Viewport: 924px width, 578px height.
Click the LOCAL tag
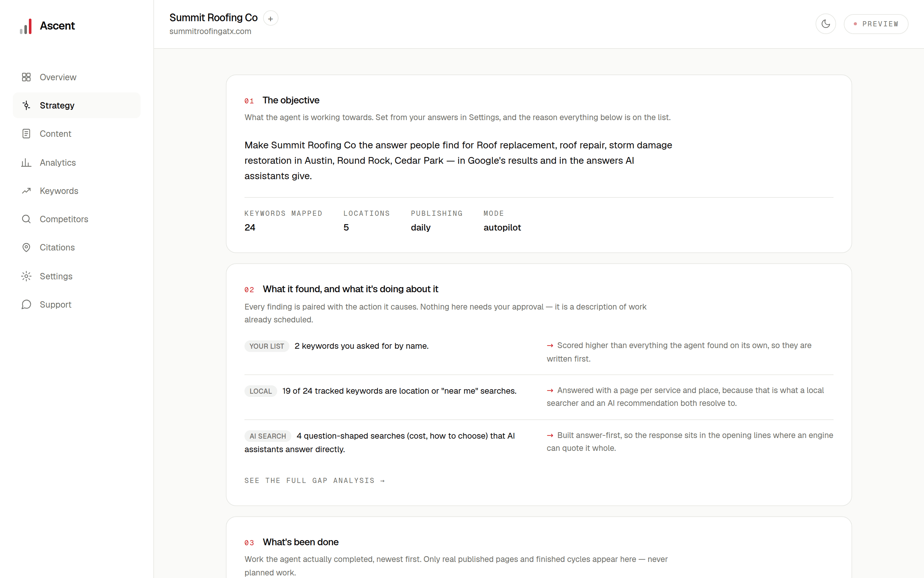261,391
